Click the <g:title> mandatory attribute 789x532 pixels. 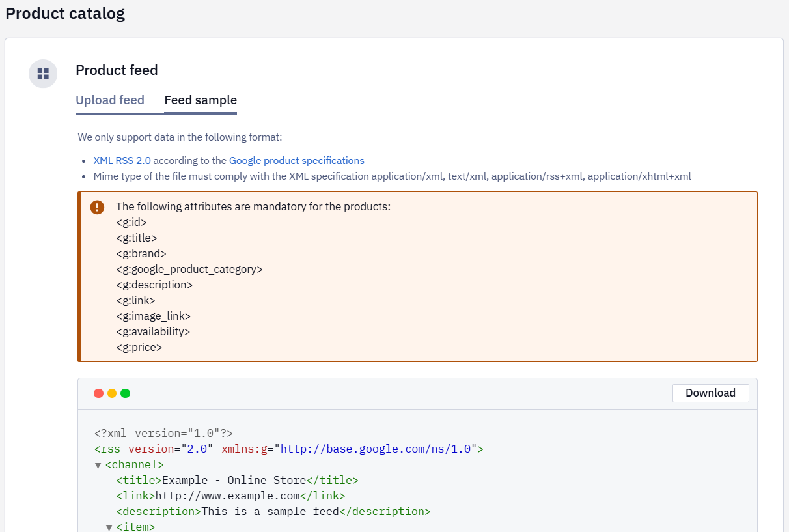(137, 238)
